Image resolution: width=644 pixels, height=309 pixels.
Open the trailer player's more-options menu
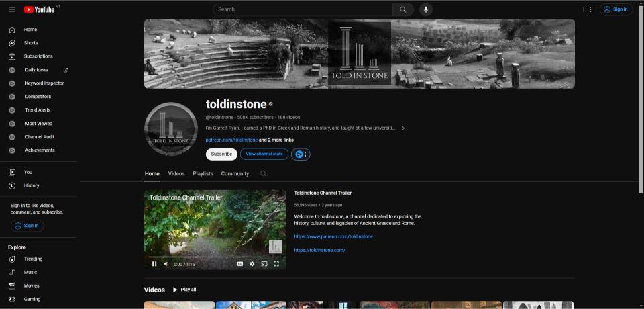click(x=274, y=197)
